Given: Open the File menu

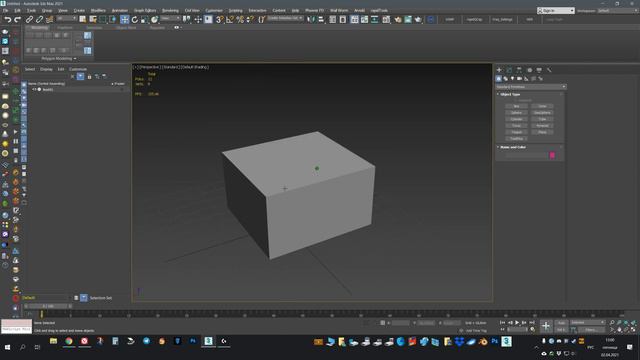Looking at the screenshot, I should pyautogui.click(x=5, y=11).
